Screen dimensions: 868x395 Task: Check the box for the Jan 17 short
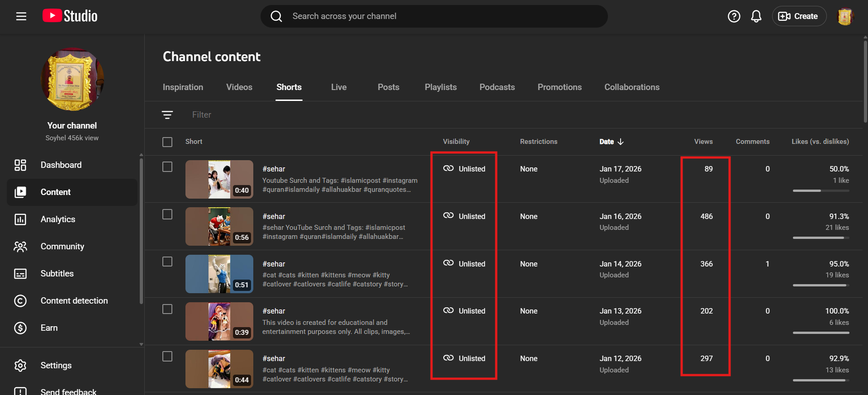(167, 167)
